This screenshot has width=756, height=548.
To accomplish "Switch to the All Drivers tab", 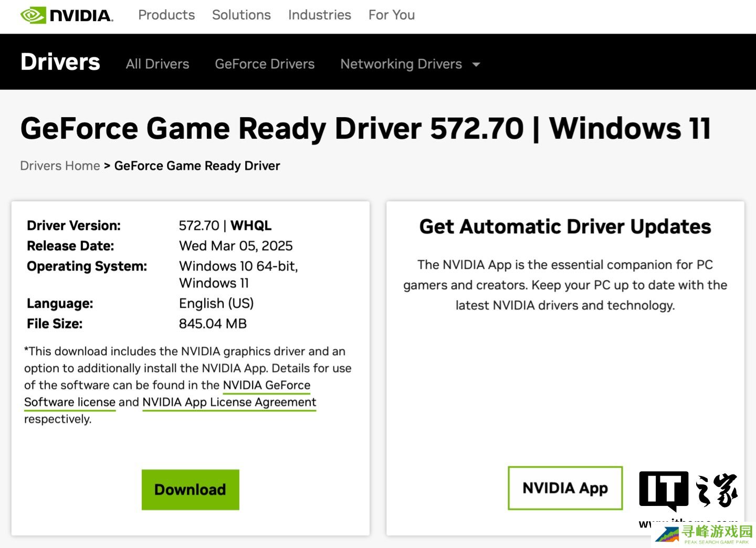I will 157,64.
